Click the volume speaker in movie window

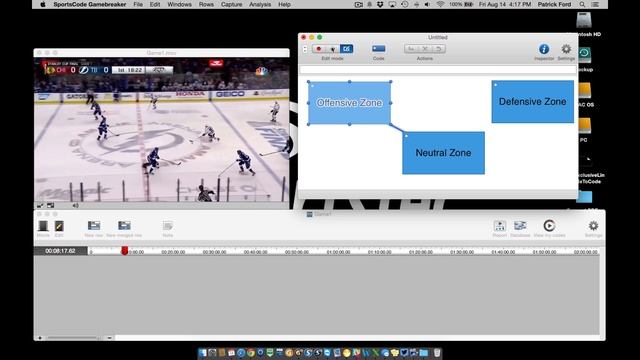pyautogui.click(x=76, y=205)
